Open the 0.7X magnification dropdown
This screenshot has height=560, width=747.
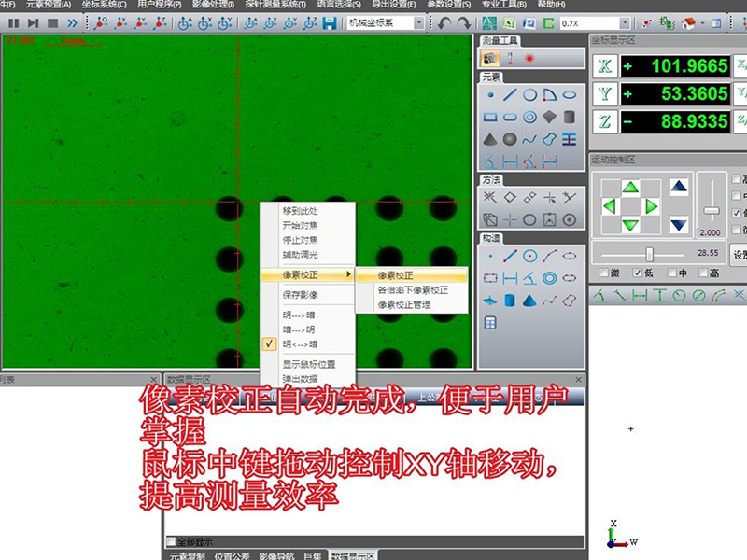(x=625, y=22)
